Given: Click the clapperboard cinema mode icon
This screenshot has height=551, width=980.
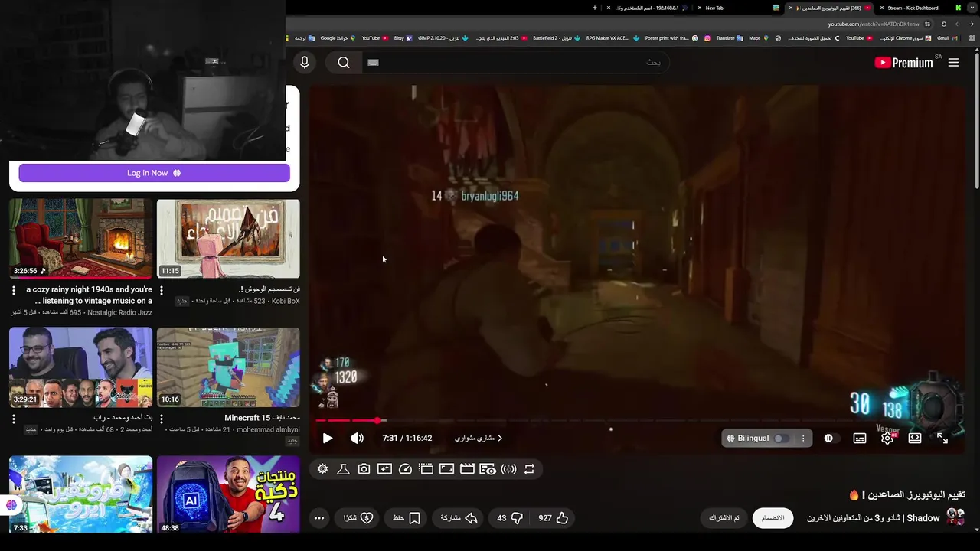Looking at the screenshot, I should tap(467, 469).
